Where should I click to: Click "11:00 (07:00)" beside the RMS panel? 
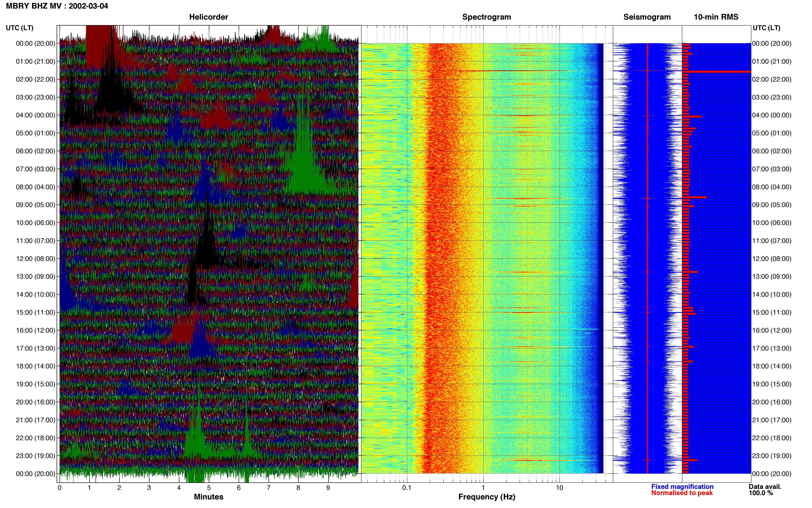tap(772, 241)
